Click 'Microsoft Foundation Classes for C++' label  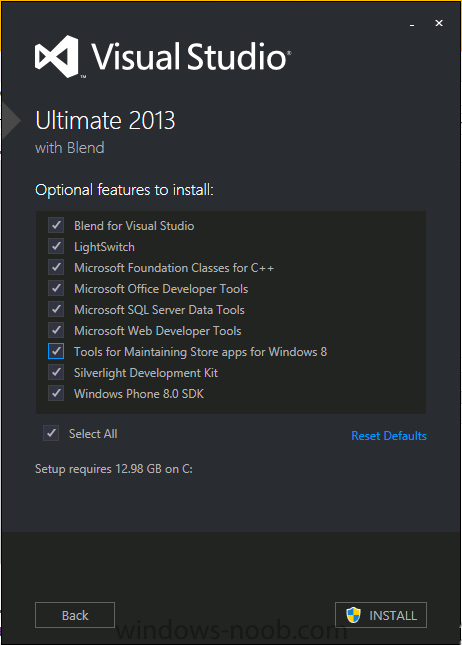tap(174, 268)
